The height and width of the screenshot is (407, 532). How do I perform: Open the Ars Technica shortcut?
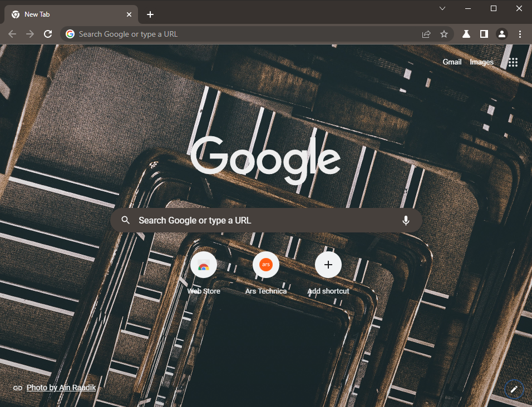pos(266,265)
